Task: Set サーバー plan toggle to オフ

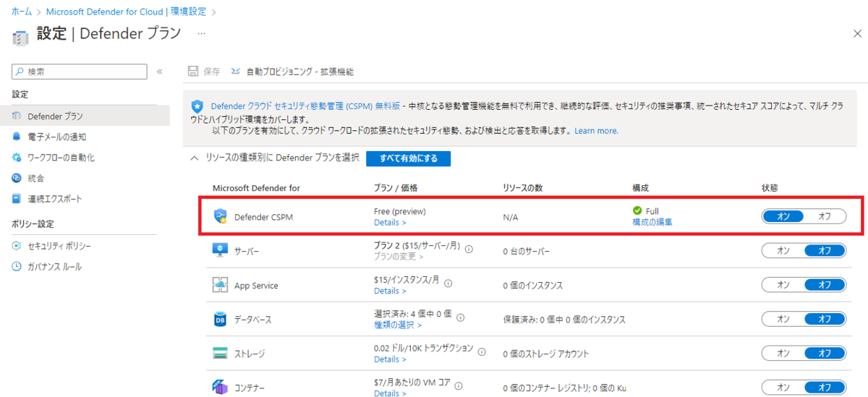Action: pyautogui.click(x=825, y=250)
